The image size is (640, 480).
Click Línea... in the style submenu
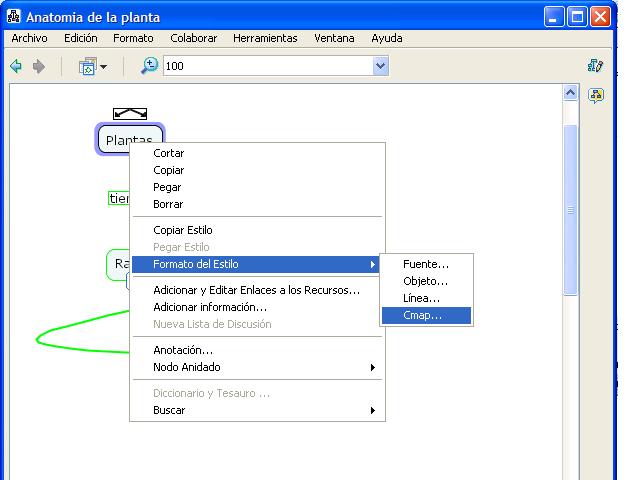421,298
